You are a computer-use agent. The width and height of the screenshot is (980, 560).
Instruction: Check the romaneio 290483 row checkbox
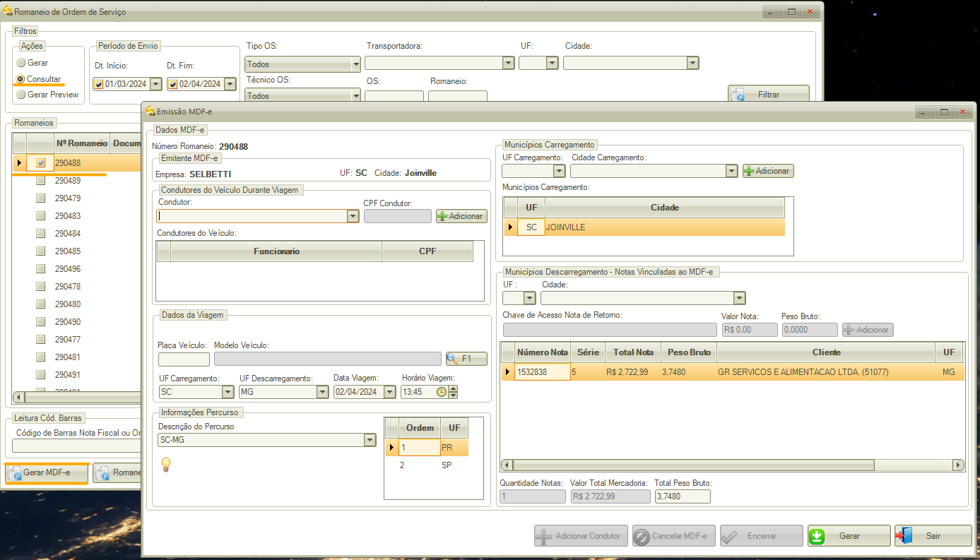pos(40,216)
